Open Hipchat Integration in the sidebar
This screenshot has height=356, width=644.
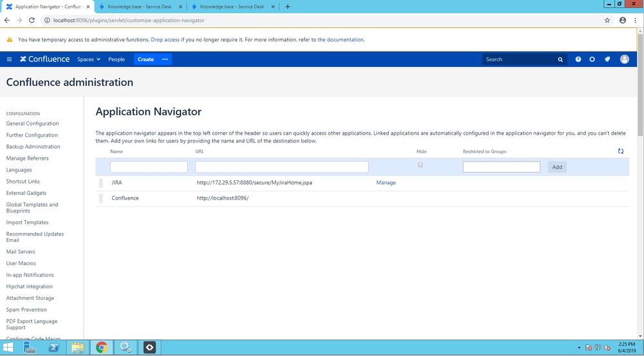coord(30,286)
